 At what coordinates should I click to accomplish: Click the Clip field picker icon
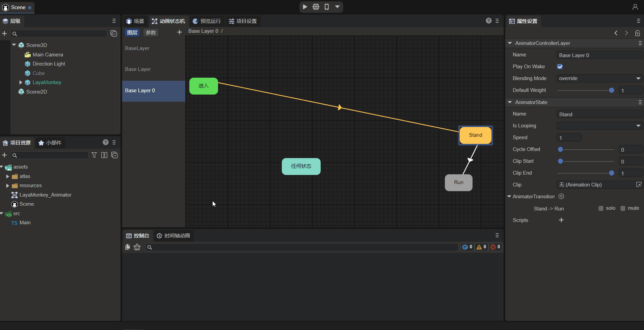pos(639,184)
